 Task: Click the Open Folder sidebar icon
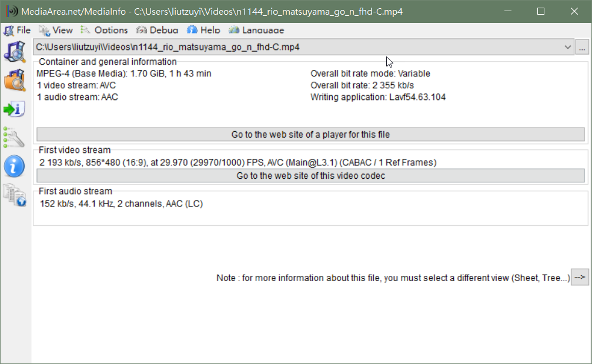[x=15, y=80]
